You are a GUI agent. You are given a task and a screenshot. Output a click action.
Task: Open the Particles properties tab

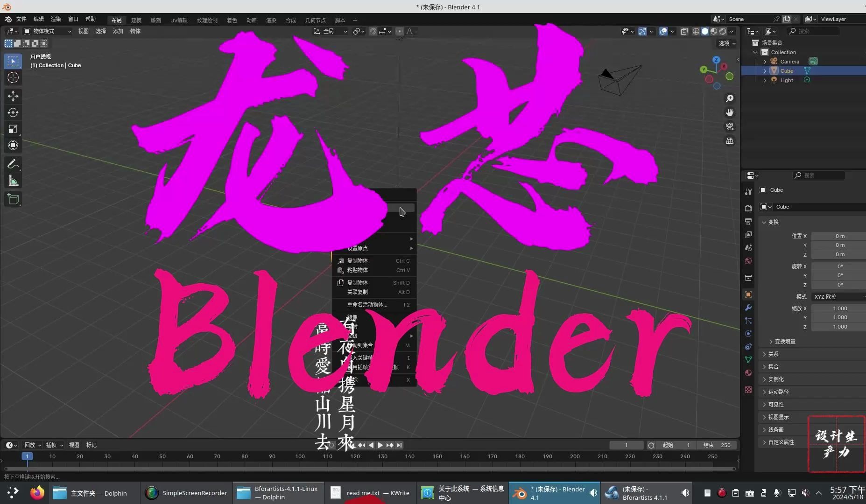(x=748, y=321)
